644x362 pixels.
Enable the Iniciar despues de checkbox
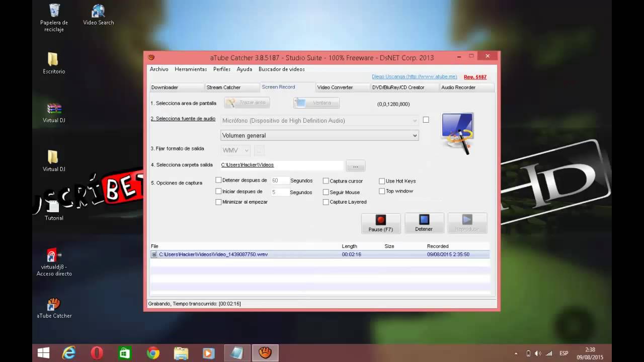point(218,191)
